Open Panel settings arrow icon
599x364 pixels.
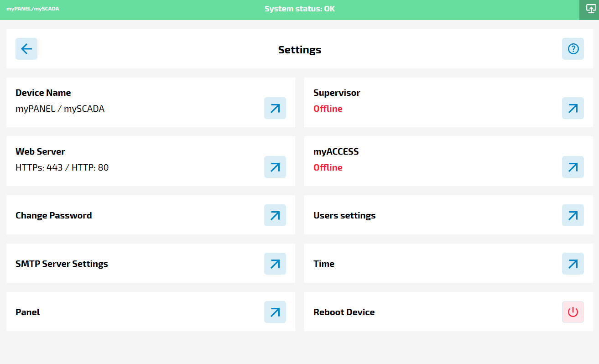point(275,312)
